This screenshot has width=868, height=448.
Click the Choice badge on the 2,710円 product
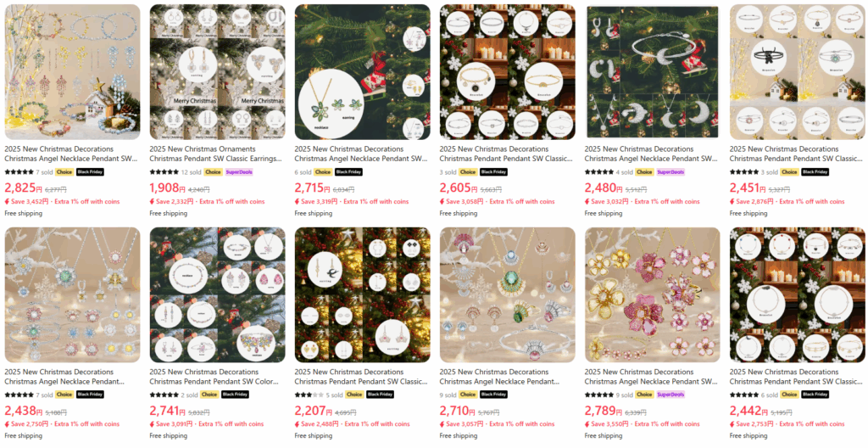[468, 395]
